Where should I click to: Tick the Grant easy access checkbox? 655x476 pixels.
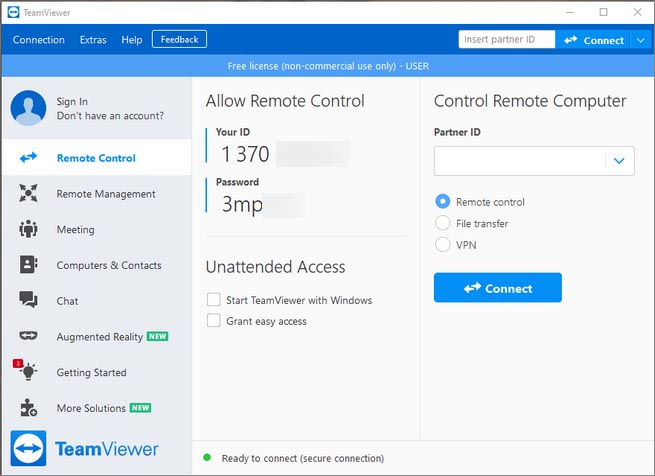pos(213,321)
